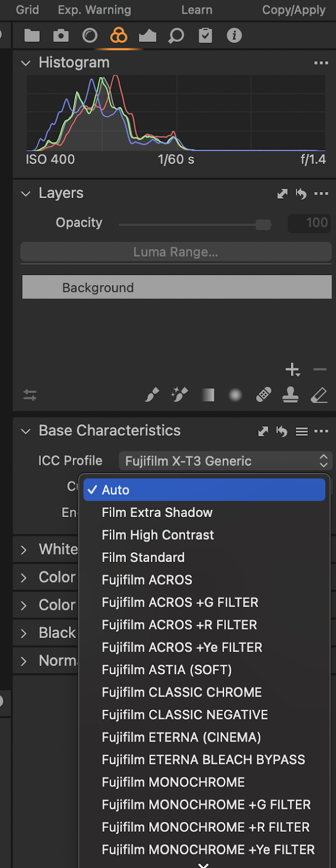Choose Fujifilm ACROS curve
Image resolution: width=336 pixels, height=868 pixels.
point(204,580)
